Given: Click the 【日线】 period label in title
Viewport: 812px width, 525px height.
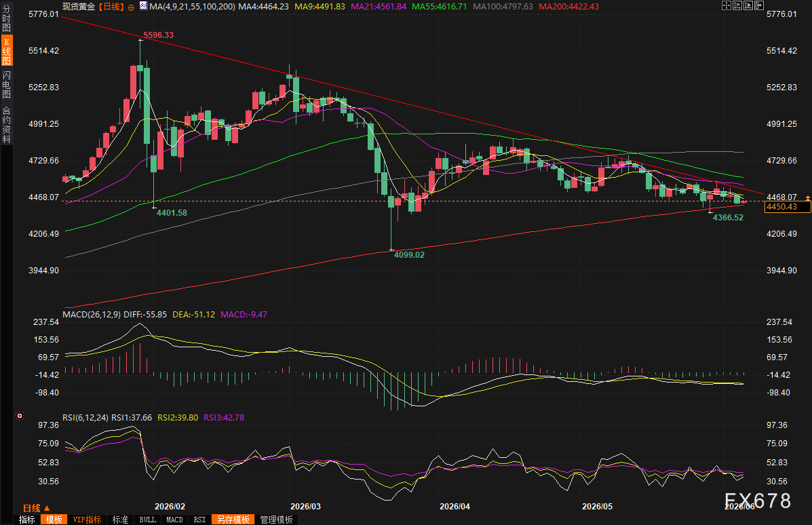Looking at the screenshot, I should [111, 7].
